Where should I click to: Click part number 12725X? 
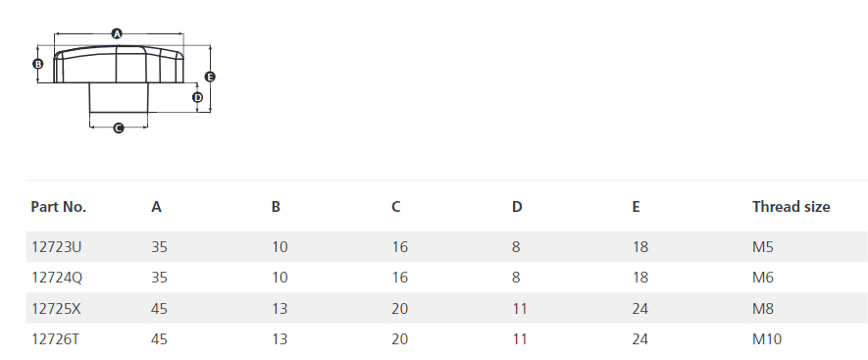point(56,308)
